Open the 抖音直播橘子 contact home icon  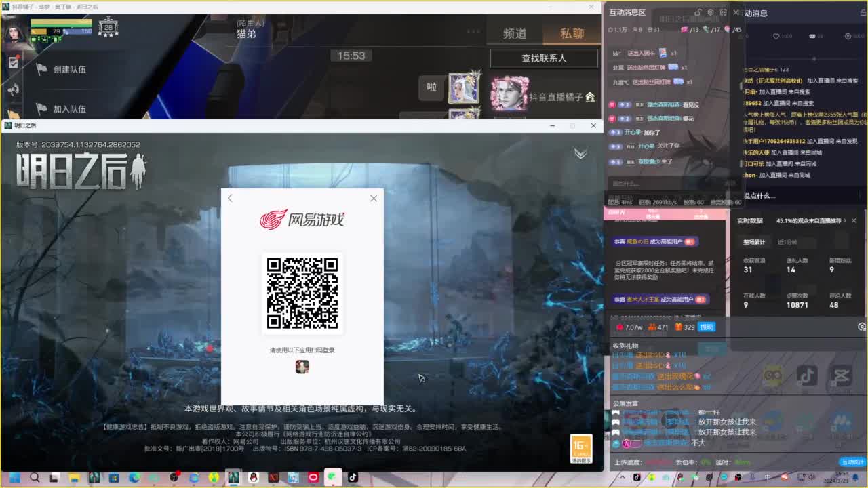coord(590,97)
